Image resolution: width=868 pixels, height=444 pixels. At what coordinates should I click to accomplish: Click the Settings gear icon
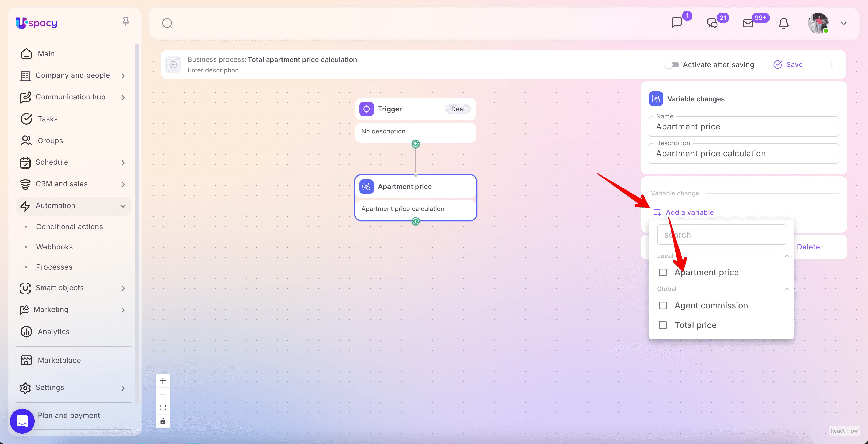click(25, 388)
